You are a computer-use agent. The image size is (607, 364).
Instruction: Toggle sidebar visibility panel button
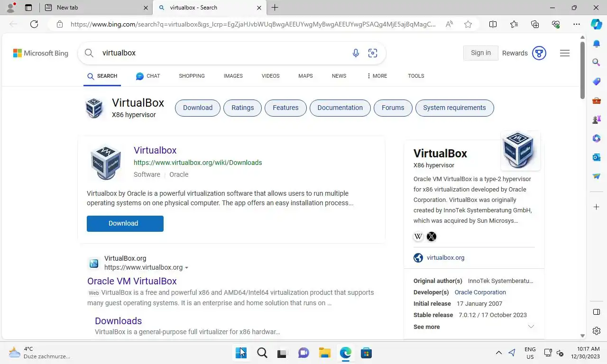[597, 312]
